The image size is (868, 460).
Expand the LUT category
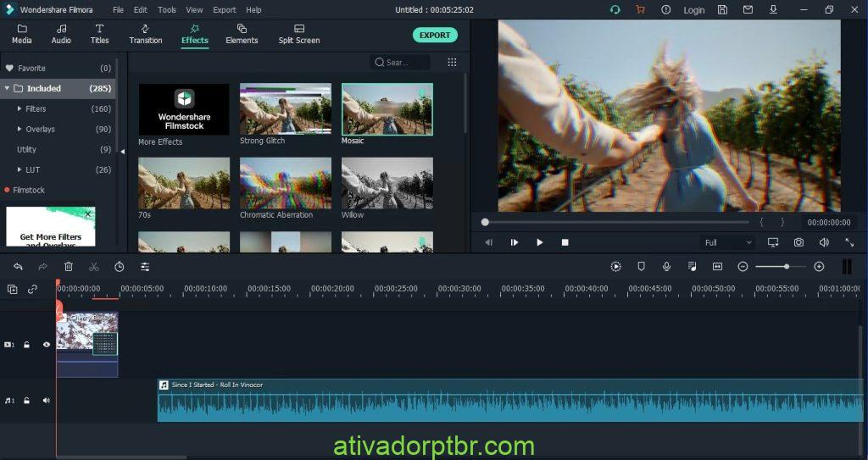pos(20,170)
